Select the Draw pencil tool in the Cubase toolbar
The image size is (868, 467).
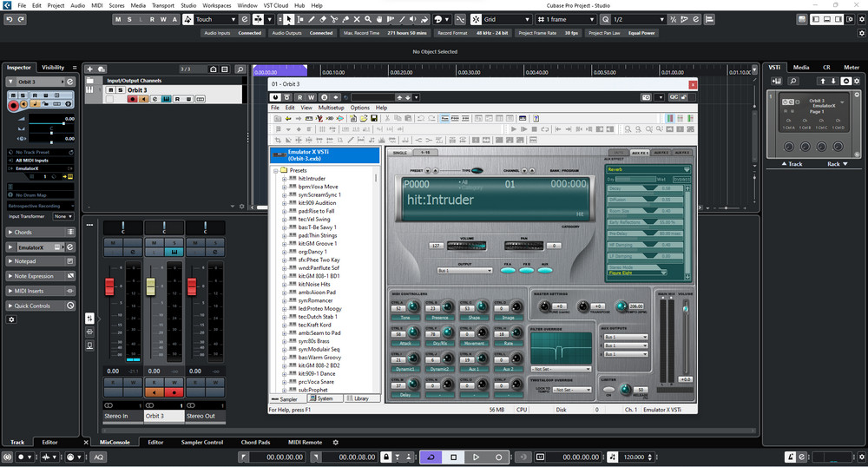pyautogui.click(x=312, y=19)
